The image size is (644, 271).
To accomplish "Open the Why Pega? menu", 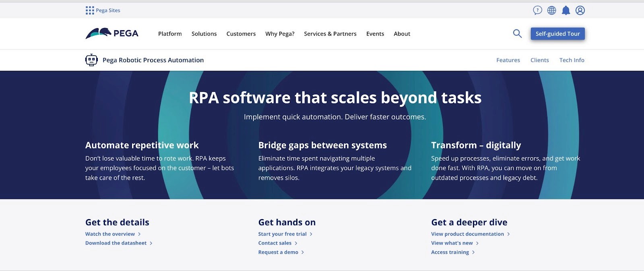I will 280,34.
